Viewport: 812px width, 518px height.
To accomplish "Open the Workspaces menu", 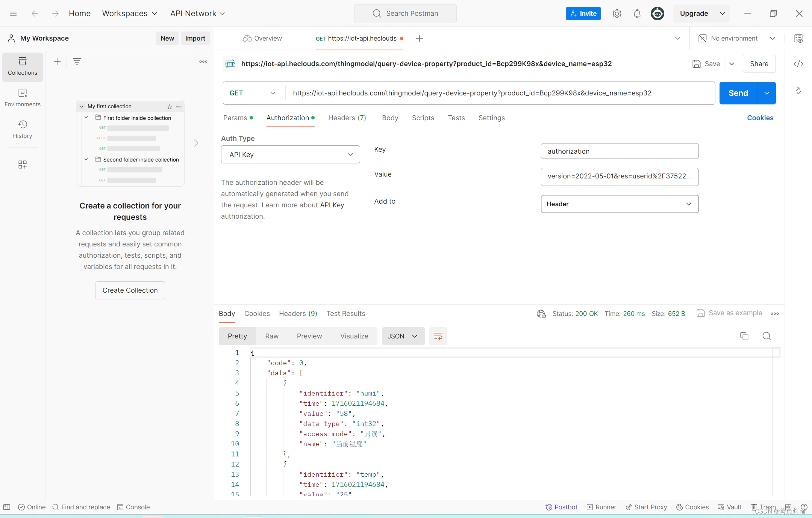I will [x=130, y=14].
